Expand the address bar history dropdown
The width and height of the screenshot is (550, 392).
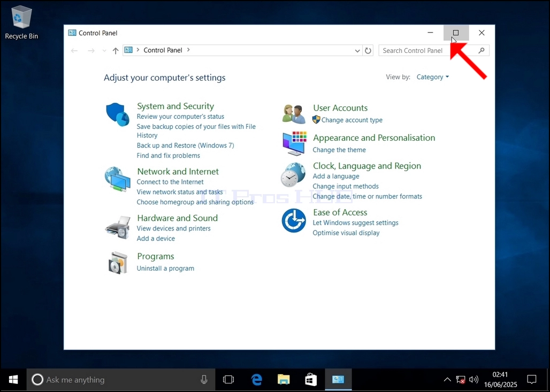357,50
